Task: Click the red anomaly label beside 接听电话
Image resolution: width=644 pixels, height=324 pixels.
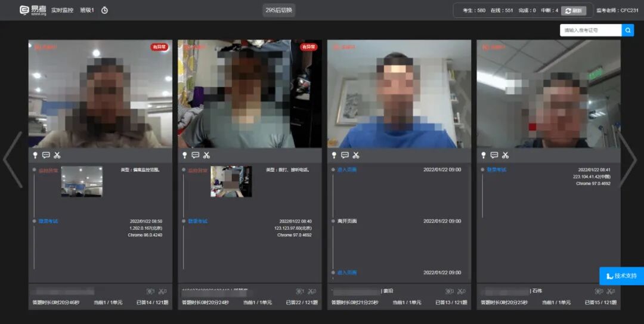Action: click(x=197, y=170)
